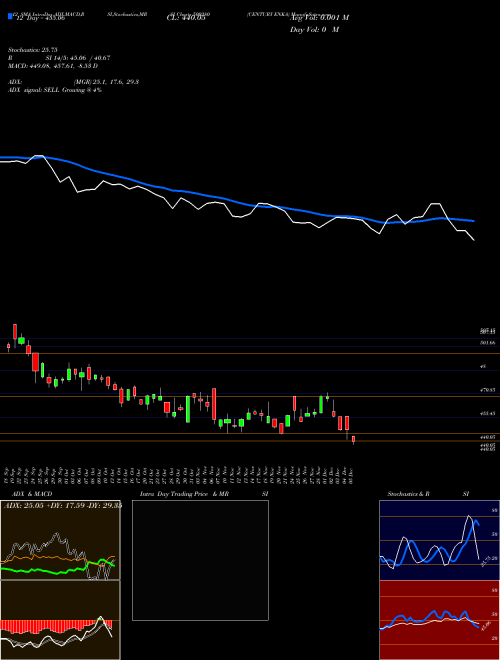This screenshot has height=660, width=500.
Task: Click the 'ADX & MACD' panel title
Action: [32, 494]
